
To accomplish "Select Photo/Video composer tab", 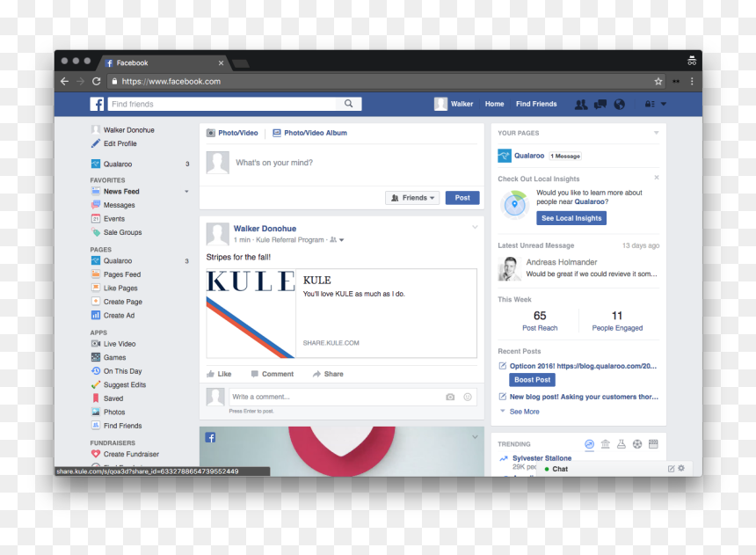I will (x=232, y=133).
